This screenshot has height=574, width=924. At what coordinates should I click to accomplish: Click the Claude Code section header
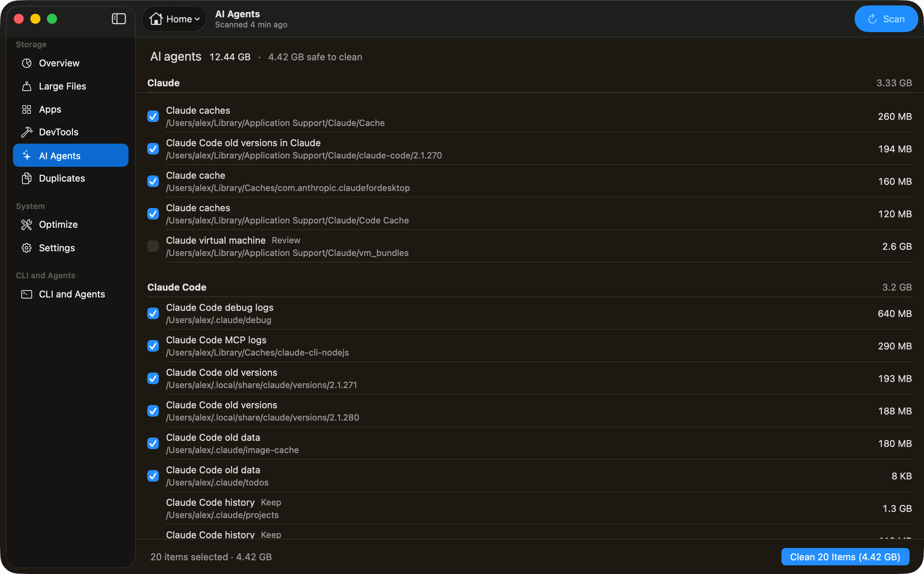coord(177,287)
